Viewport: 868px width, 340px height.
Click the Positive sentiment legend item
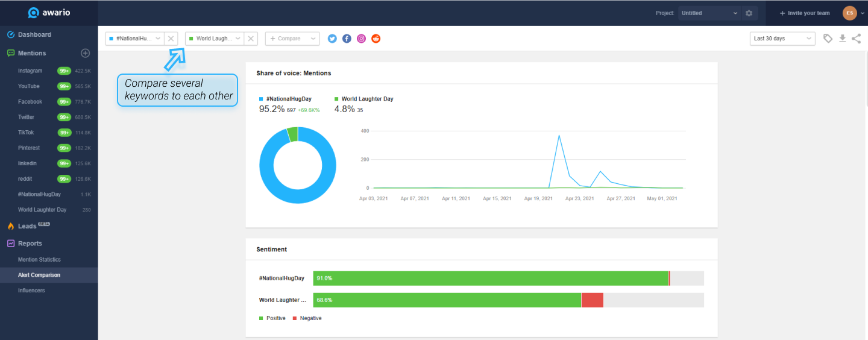pos(272,318)
